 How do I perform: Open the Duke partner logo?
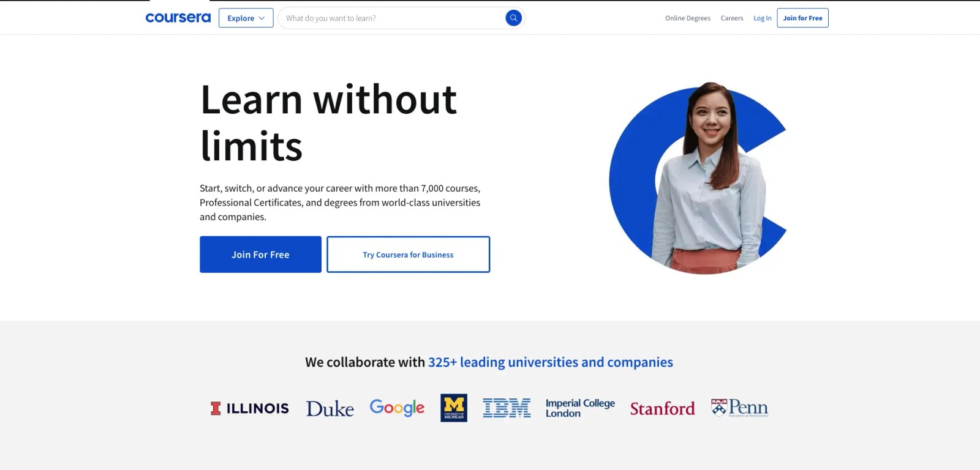click(x=330, y=409)
